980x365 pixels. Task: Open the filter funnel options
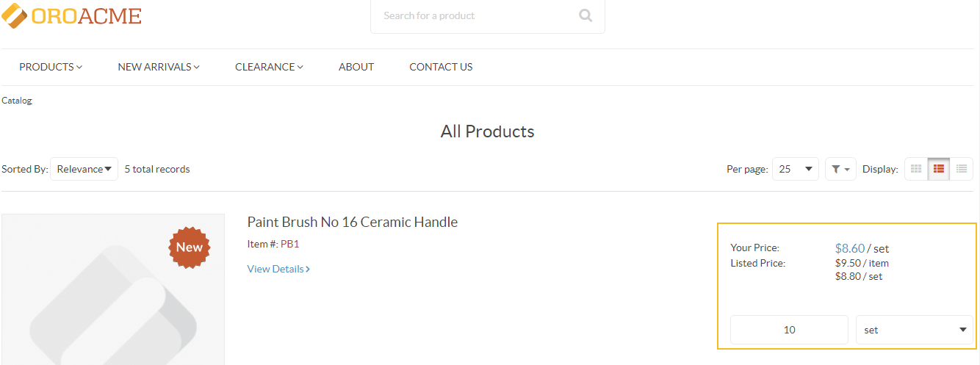point(840,169)
